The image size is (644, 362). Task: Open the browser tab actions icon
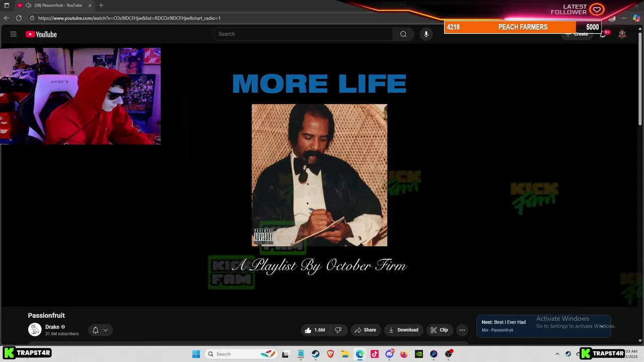pos(7,5)
